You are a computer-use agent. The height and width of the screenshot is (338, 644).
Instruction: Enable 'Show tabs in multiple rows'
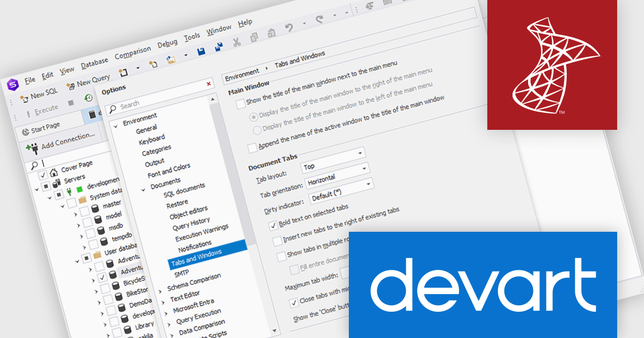[x=281, y=256]
